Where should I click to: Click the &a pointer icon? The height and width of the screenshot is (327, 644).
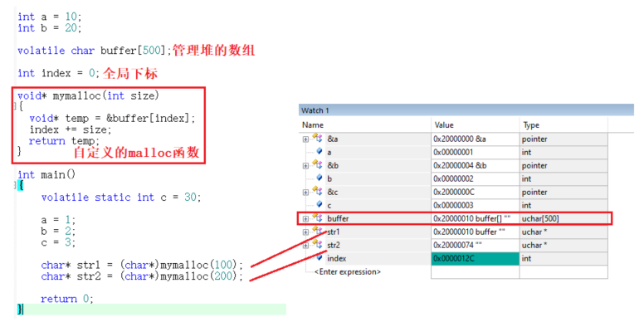(317, 138)
